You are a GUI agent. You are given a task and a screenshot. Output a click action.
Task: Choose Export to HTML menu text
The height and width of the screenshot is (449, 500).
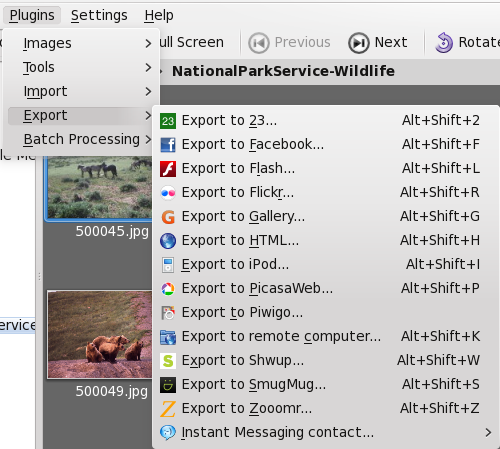(240, 241)
